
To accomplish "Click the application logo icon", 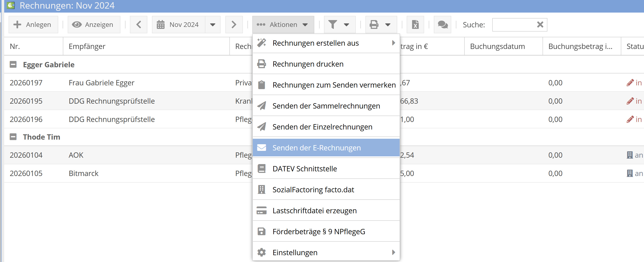I will (10, 5).
